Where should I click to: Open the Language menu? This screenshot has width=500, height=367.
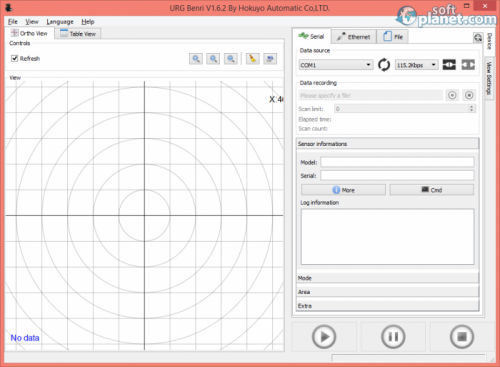(x=60, y=22)
